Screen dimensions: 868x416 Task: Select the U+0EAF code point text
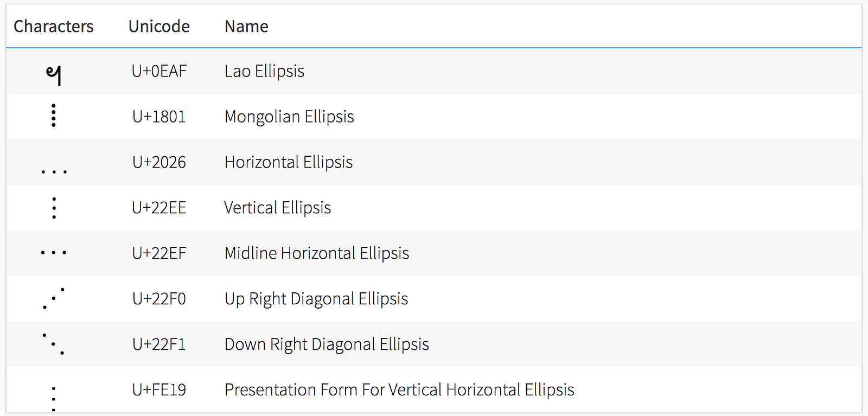[x=159, y=71]
